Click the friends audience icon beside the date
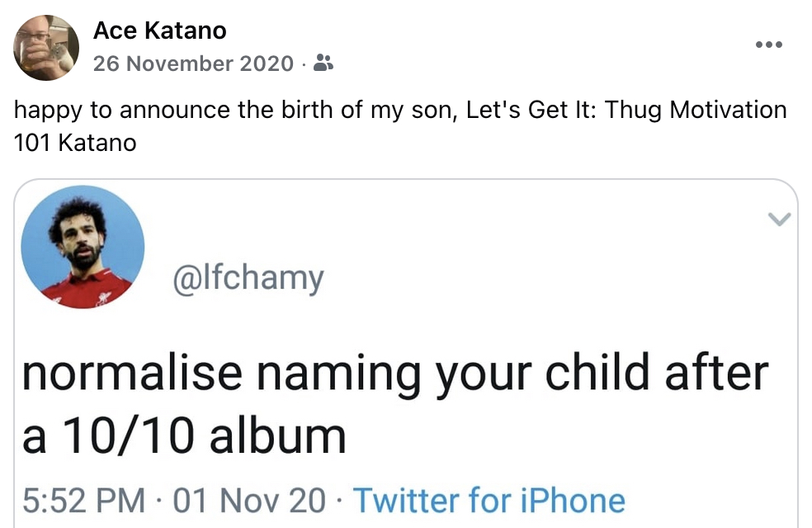The image size is (812, 528). (x=324, y=64)
